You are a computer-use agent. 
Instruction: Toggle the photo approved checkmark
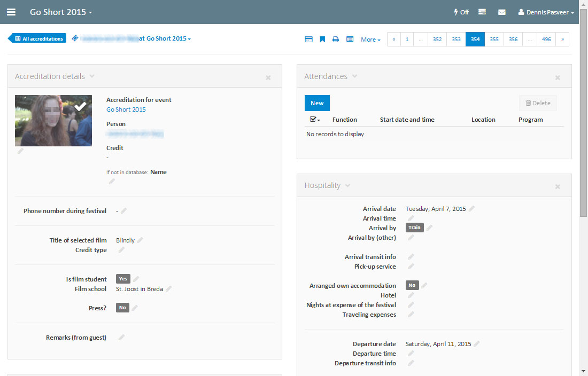click(x=80, y=107)
